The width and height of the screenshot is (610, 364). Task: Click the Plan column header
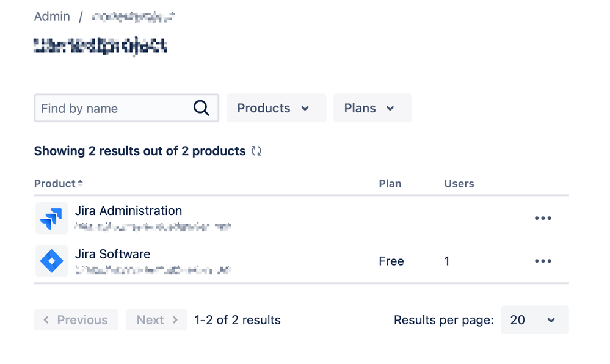tap(390, 183)
